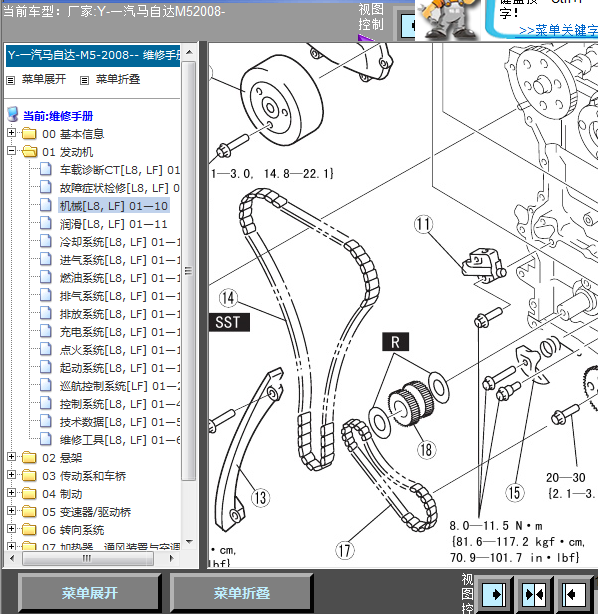Select 机械[L8, LF] 01—10 entry
The width and height of the screenshot is (598, 614).
coord(114,206)
